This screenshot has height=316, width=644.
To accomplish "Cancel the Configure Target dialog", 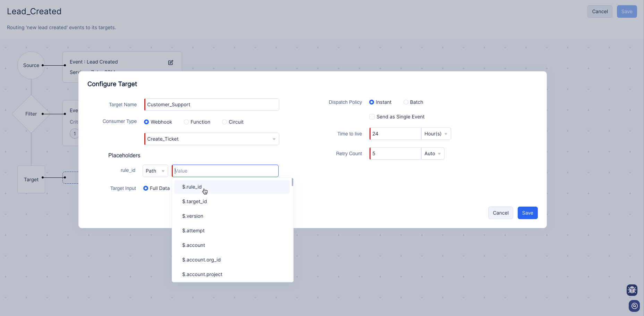I will pos(500,213).
